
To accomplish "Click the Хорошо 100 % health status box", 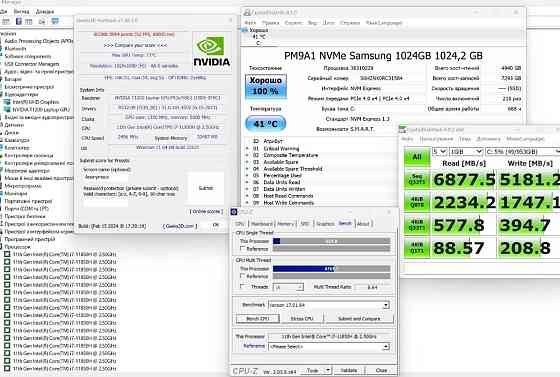I will tap(265, 86).
